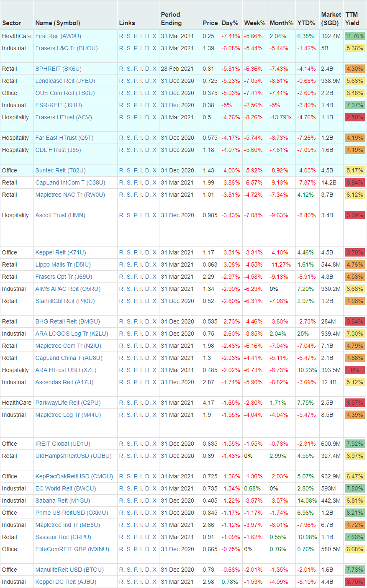This screenshot has height=588, width=367.
Task: Open the Far East HTrust (Q5T) link
Action: pos(64,138)
